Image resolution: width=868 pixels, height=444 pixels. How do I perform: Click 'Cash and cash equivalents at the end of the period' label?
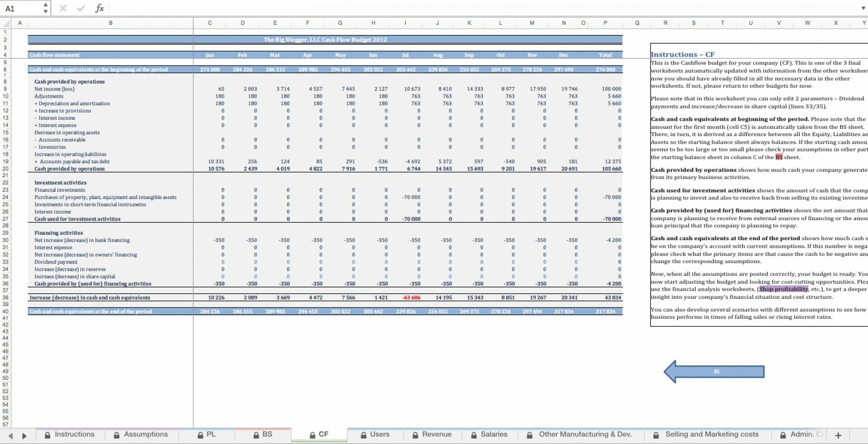[x=90, y=312]
